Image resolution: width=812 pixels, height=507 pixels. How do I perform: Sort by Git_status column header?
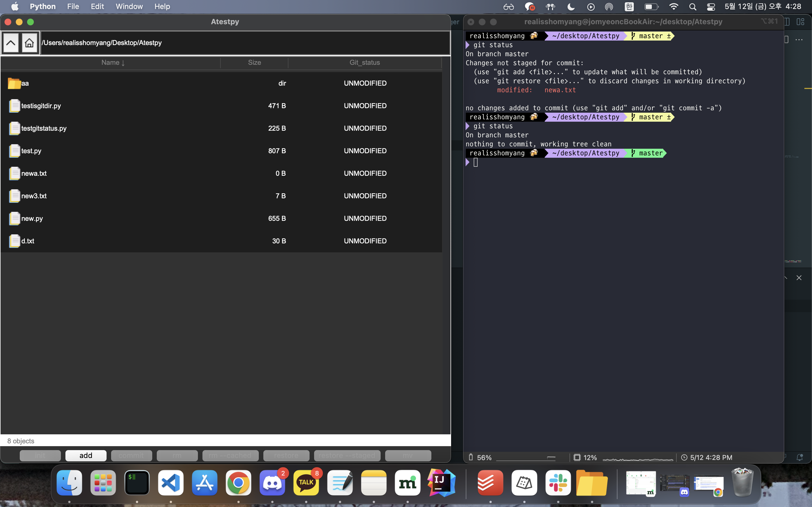pos(364,63)
